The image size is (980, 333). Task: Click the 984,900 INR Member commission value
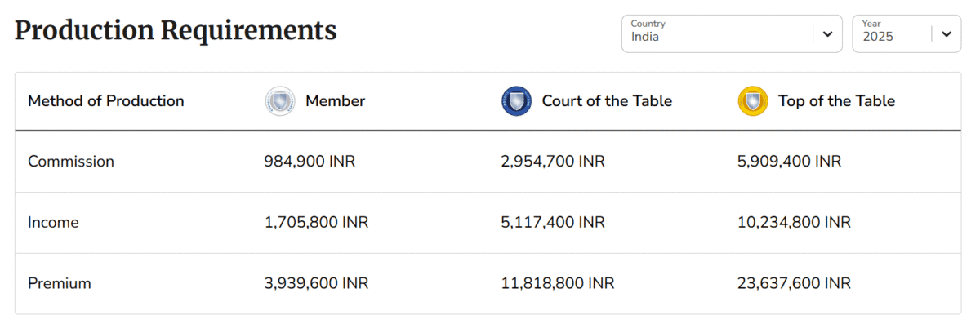point(310,162)
